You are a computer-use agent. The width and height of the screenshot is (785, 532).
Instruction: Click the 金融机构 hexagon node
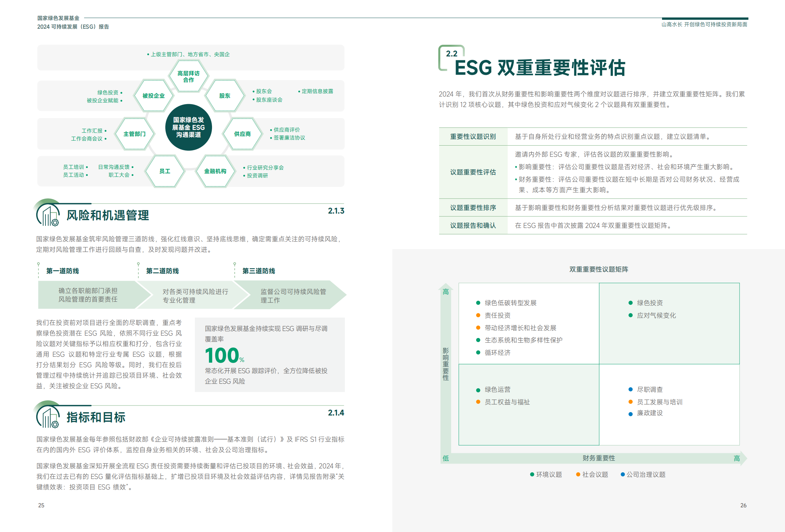tap(215, 171)
